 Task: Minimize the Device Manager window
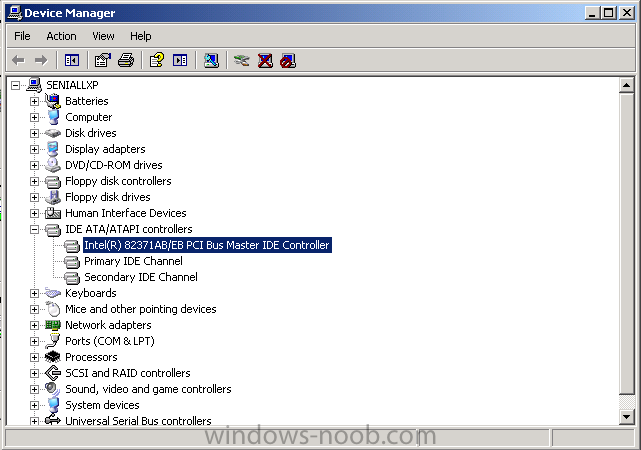tap(592, 13)
